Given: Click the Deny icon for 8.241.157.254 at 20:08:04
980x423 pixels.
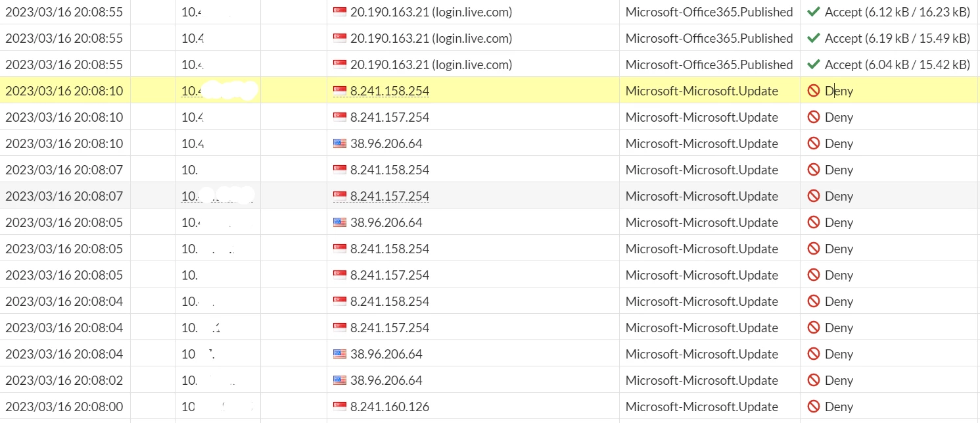Looking at the screenshot, I should 814,328.
